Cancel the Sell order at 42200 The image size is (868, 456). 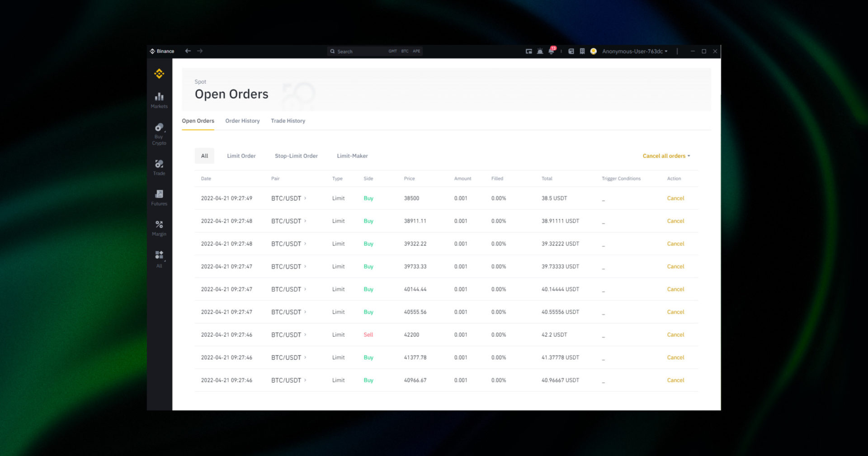pos(675,335)
